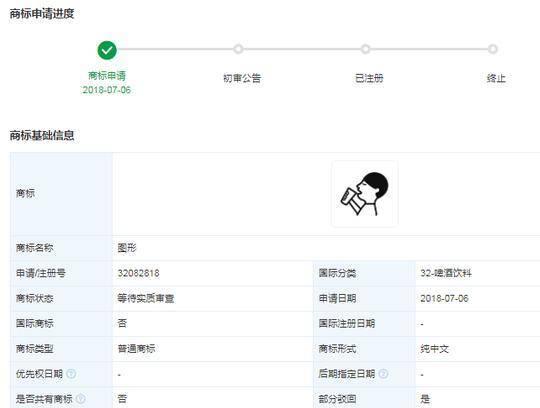Viewport: 540px width, 408px height.
Task: Select the 已注册 step label
Action: tap(369, 78)
